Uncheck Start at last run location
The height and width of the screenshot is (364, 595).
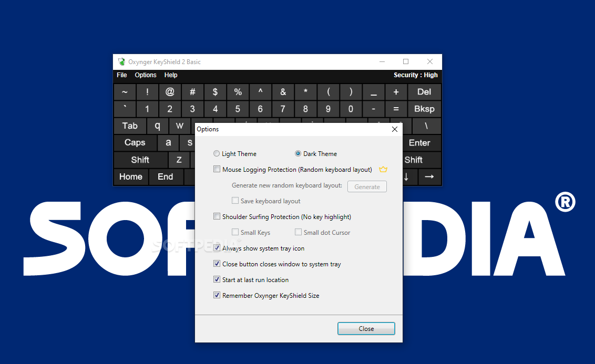[x=217, y=279]
